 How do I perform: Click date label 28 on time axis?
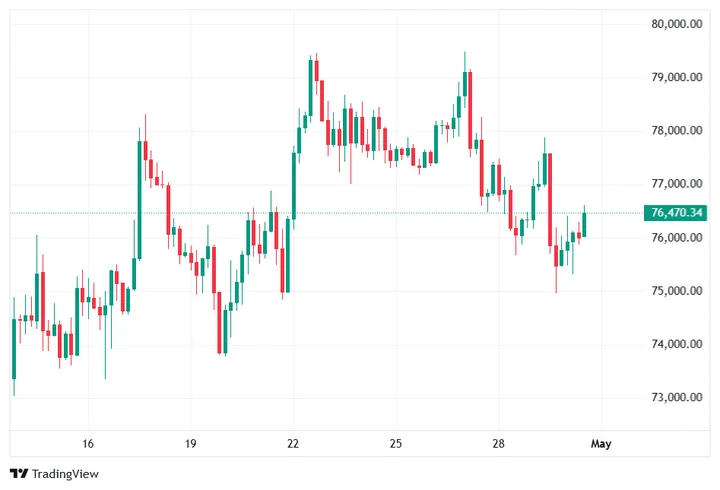pyautogui.click(x=498, y=443)
